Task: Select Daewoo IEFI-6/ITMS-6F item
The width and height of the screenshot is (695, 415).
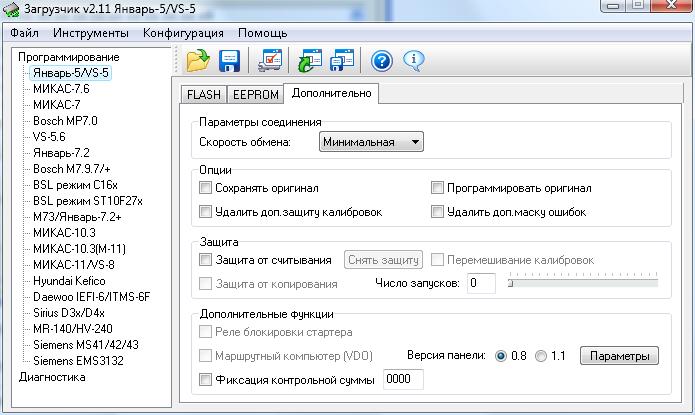Action: click(x=91, y=297)
